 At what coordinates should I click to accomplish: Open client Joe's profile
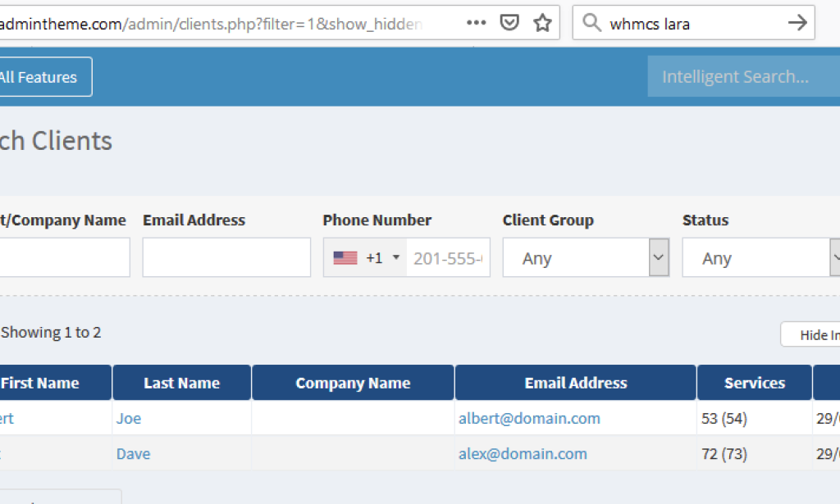(128, 417)
